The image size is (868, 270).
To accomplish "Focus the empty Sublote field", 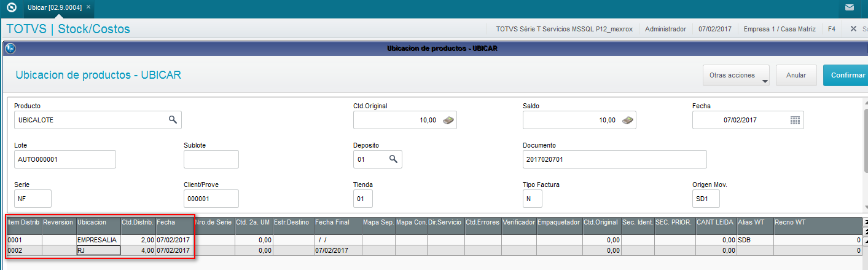I will point(211,159).
